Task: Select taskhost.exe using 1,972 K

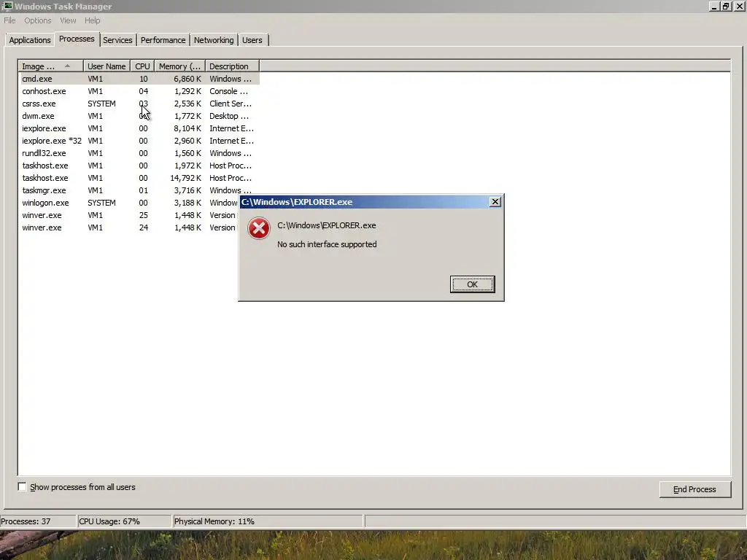Action: coord(139,166)
